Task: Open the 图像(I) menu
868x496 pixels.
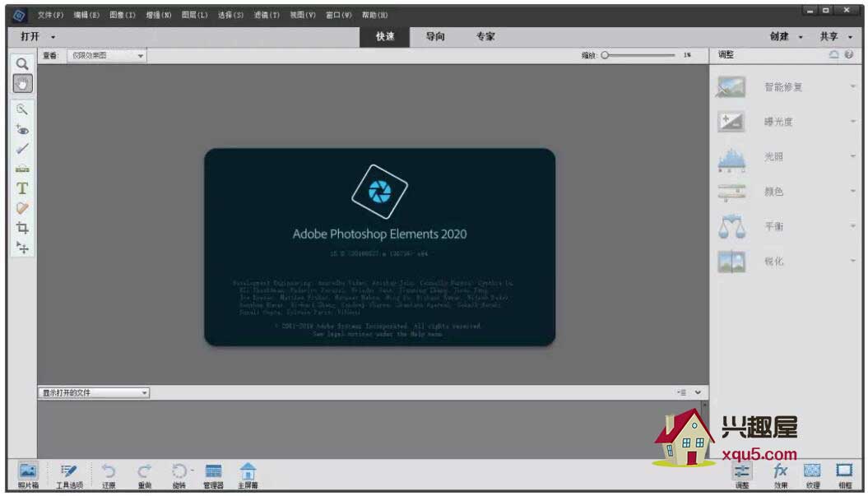Action: pos(123,15)
